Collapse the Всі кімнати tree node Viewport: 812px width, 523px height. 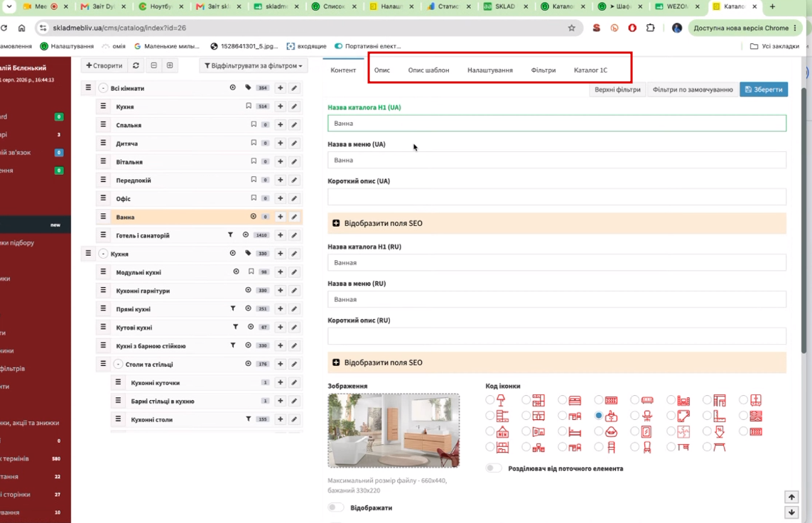pos(103,88)
